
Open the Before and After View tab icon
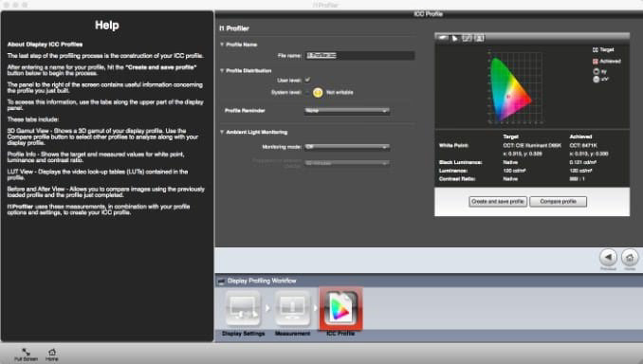[479, 38]
